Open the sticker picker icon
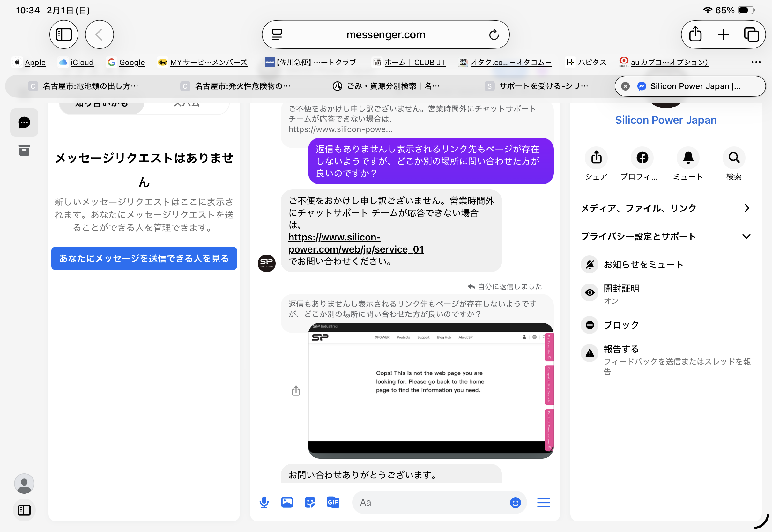 click(x=310, y=502)
